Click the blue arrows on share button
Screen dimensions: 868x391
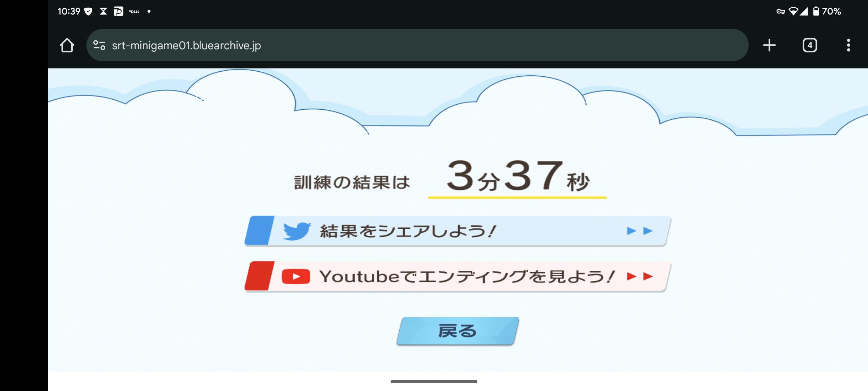[x=639, y=231]
